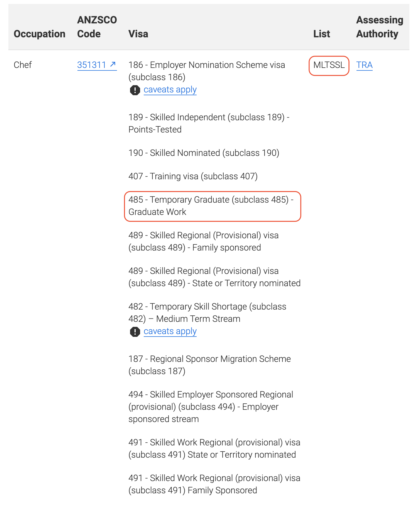Open caveats apply link for subclass 482

click(170, 331)
